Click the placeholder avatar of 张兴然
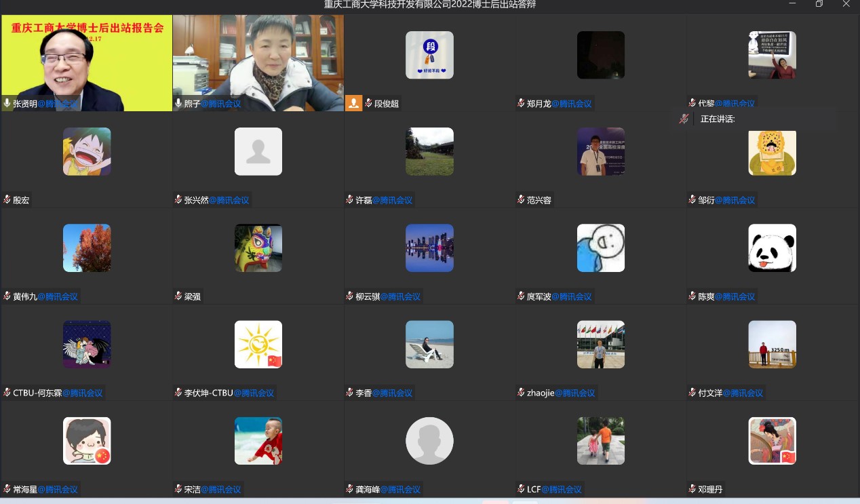Screen dimensions: 860x504 tap(258, 152)
